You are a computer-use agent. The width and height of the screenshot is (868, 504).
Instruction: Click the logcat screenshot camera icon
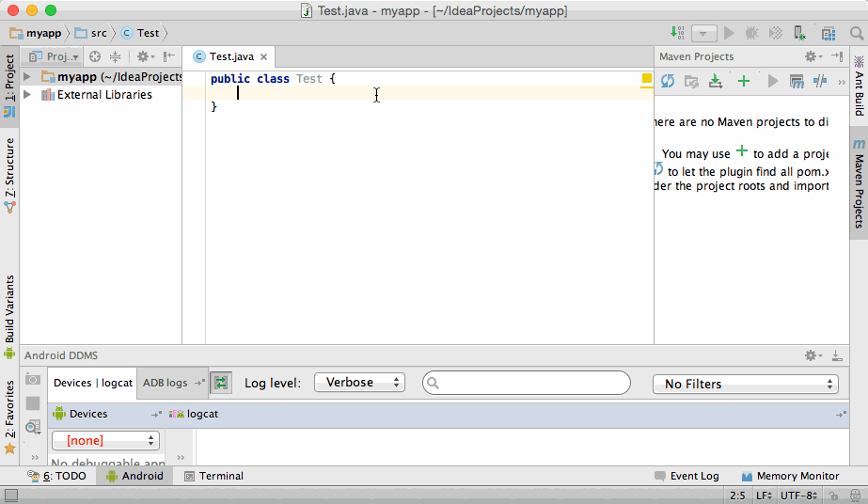[x=33, y=379]
